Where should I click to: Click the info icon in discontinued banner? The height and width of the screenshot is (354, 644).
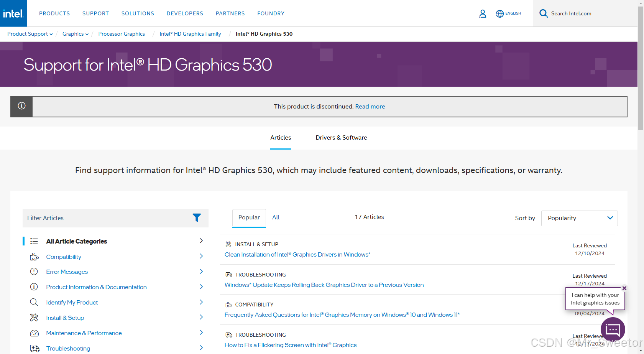(22, 106)
